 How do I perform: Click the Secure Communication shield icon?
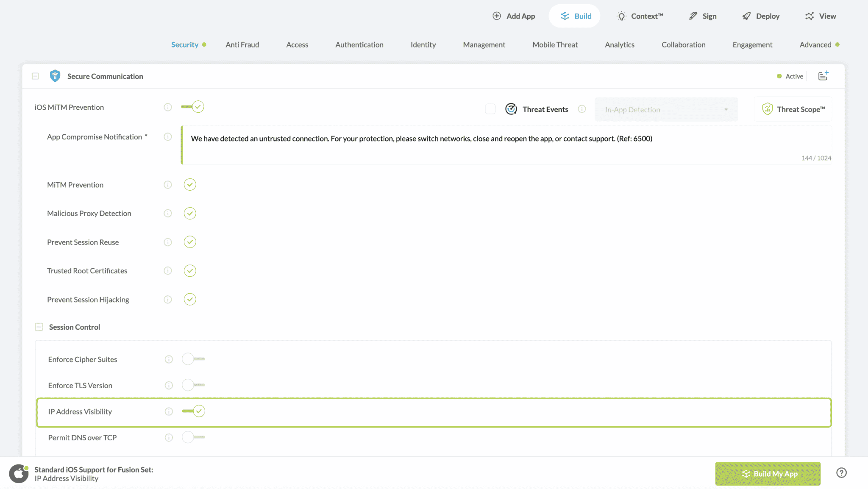(55, 76)
